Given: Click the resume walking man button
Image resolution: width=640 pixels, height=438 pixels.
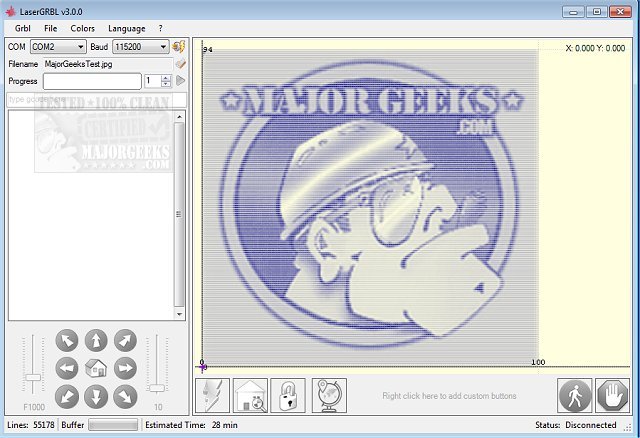Looking at the screenshot, I should [575, 396].
